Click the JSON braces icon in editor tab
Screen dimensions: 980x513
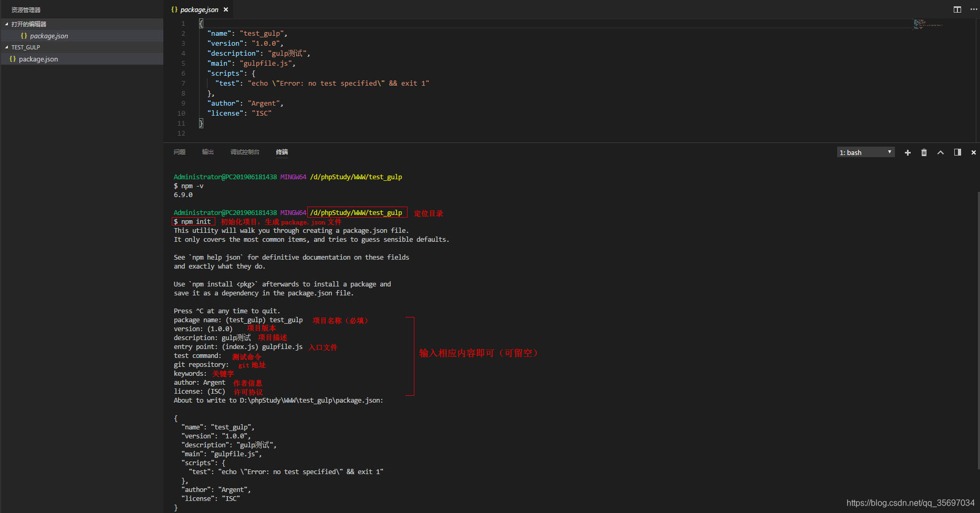tap(174, 9)
